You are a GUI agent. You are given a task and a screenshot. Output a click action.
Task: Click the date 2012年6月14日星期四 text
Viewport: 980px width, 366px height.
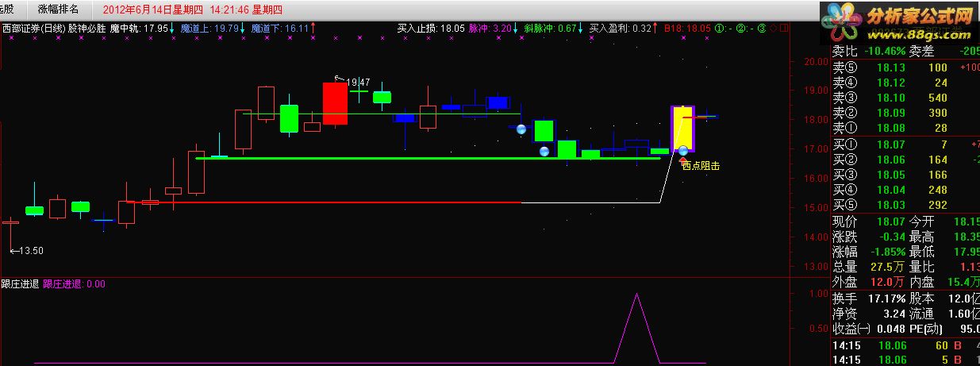click(x=153, y=10)
